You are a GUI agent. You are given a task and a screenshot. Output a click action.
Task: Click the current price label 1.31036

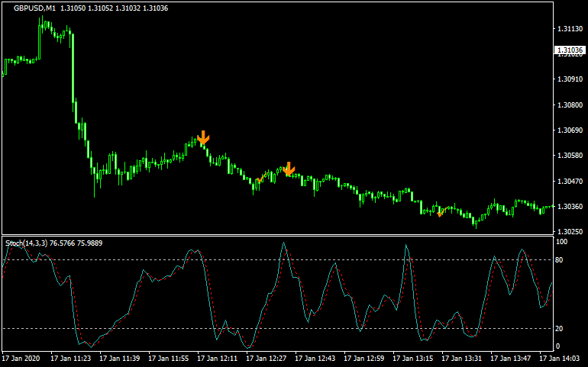point(570,50)
